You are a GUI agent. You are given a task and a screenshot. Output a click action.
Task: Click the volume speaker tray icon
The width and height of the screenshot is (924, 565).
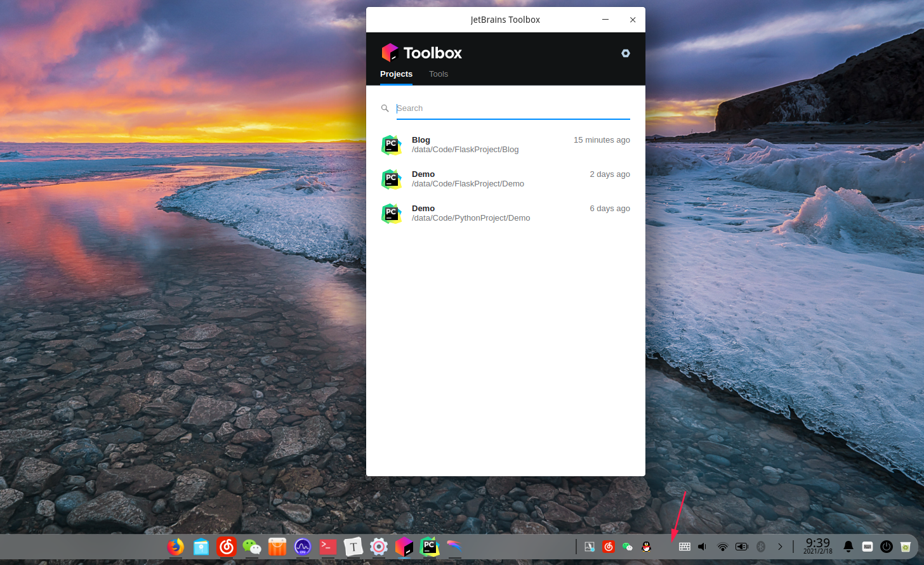(x=703, y=547)
